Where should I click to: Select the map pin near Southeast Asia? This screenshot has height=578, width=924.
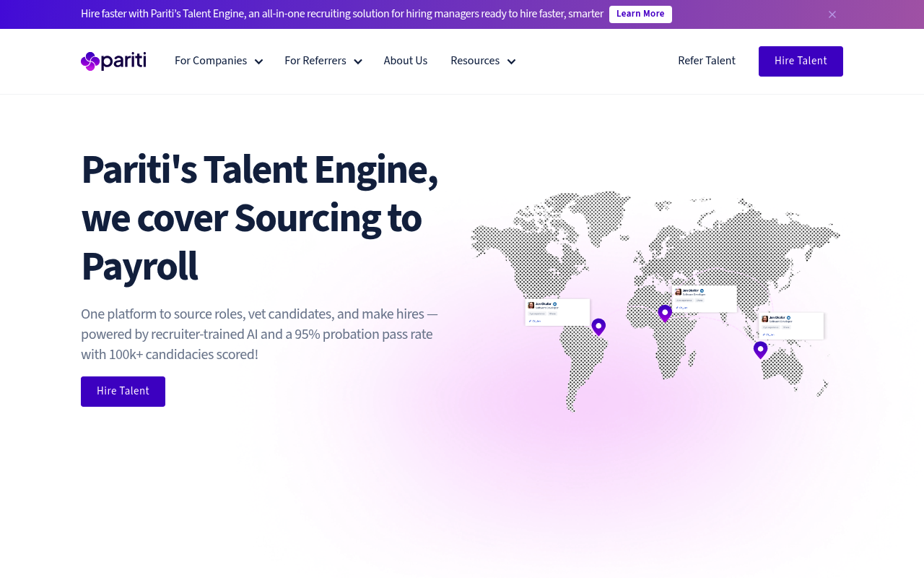760,350
